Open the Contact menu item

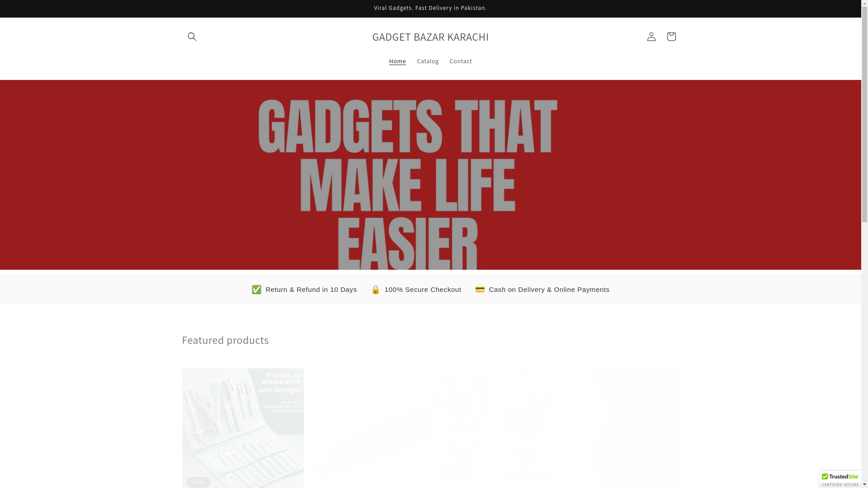click(461, 61)
